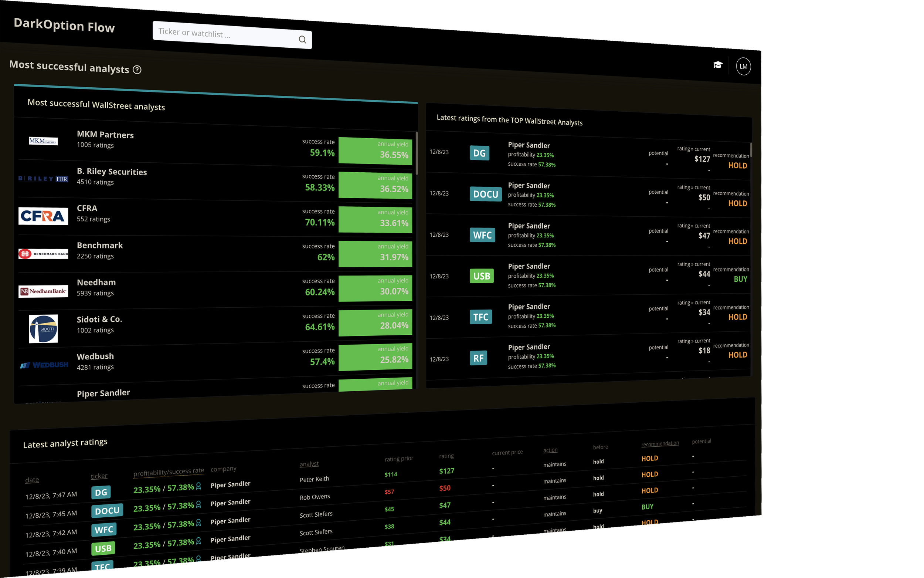Image resolution: width=924 pixels, height=578 pixels.
Task: Sort the table by the ticker column
Action: click(99, 475)
